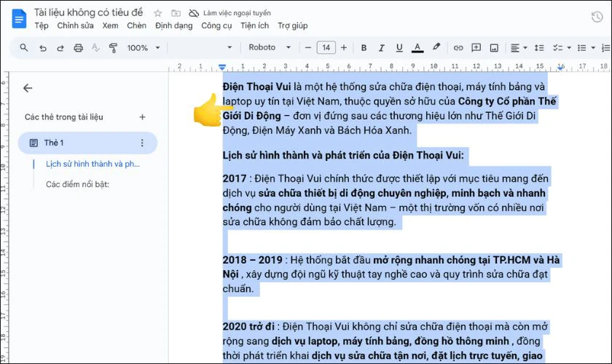Image resolution: width=612 pixels, height=364 pixels.
Task: Click the bold text '2018 – 2019'
Action: click(x=252, y=260)
